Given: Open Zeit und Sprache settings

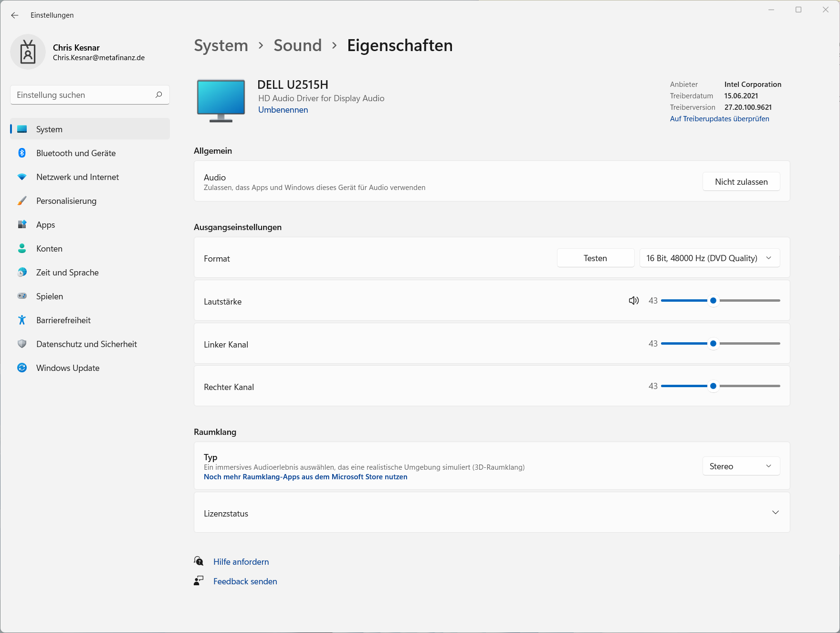Looking at the screenshot, I should [x=90, y=273].
